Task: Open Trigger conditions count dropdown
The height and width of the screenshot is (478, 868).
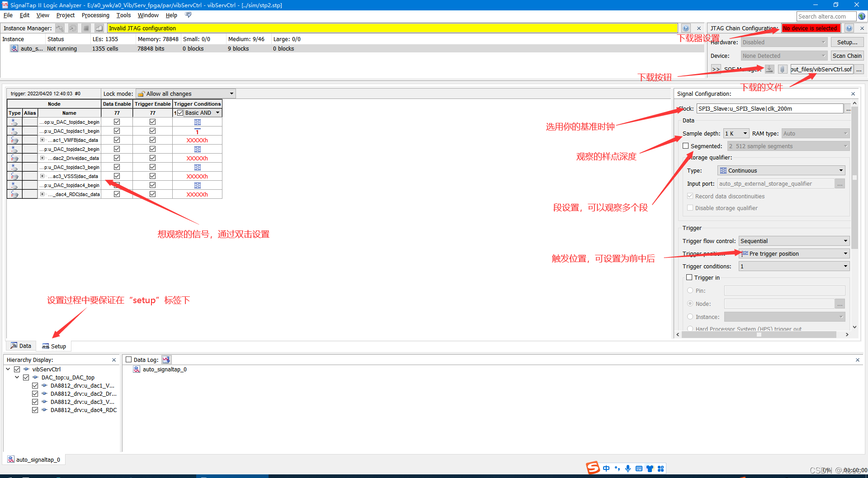Action: tap(794, 266)
